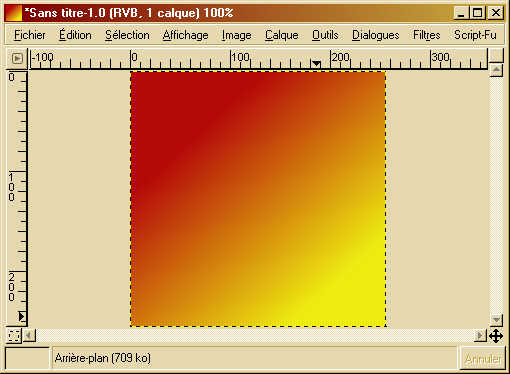Close the Sans titre window
Image resolution: width=510 pixels, height=374 pixels.
click(x=496, y=13)
